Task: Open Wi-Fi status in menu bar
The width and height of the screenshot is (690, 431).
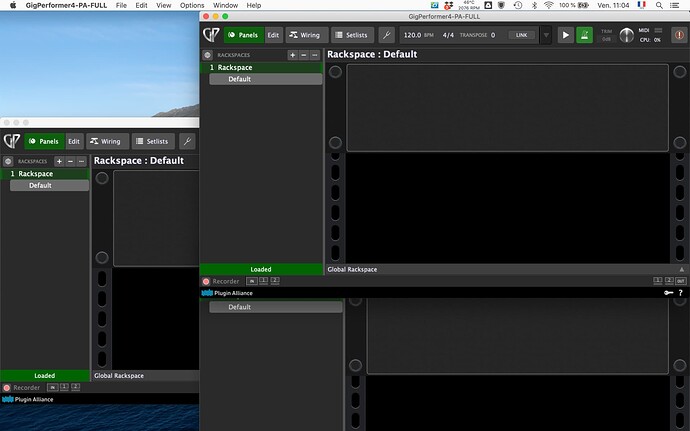Action: click(x=549, y=5)
